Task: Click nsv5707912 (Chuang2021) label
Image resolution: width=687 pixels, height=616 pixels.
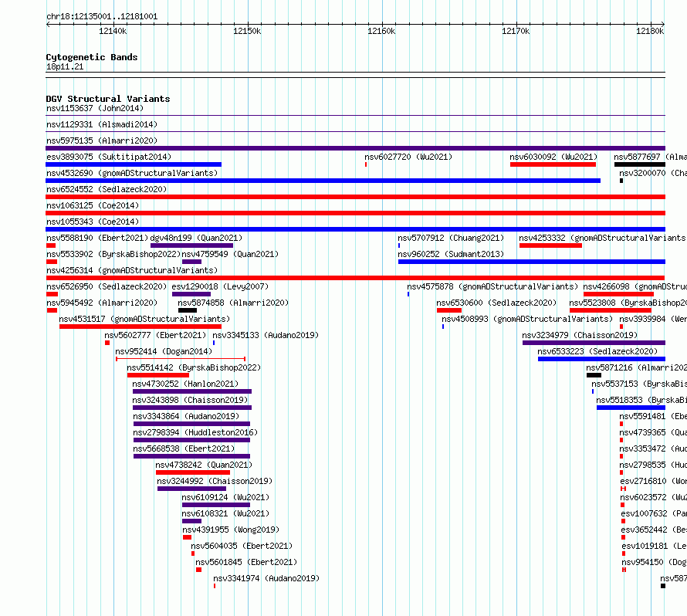Action: coord(451,238)
